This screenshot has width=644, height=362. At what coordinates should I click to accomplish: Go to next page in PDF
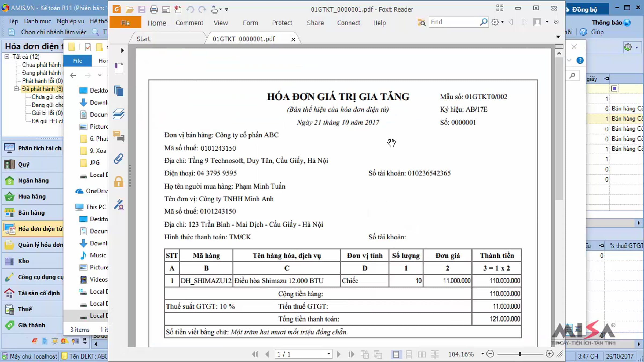pos(339,354)
